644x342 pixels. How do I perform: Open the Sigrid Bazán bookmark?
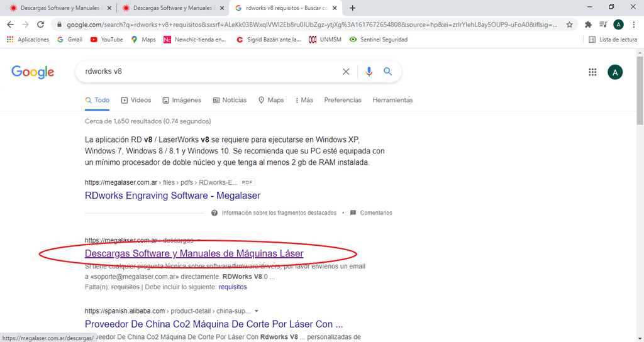coord(269,40)
